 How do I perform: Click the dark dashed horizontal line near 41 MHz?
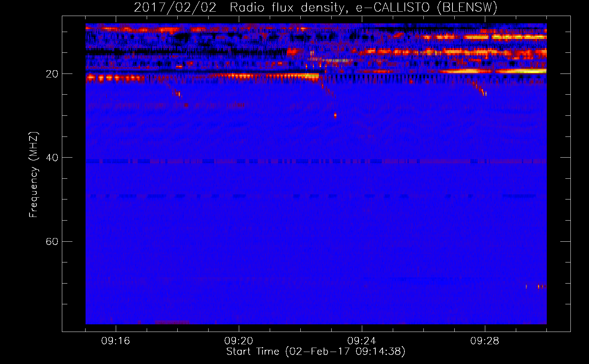316,161
